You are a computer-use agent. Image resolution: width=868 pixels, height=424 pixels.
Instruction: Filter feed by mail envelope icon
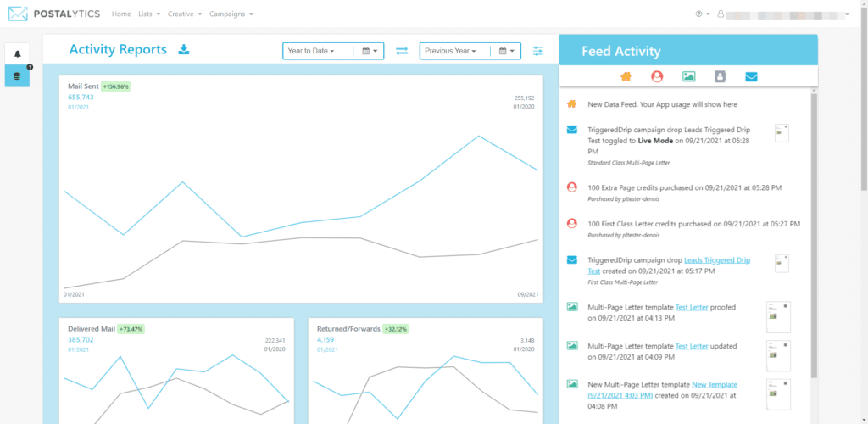pos(751,77)
